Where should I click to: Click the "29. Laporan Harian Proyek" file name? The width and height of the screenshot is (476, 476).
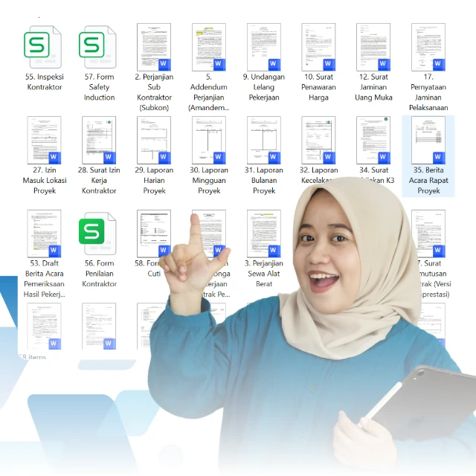tap(154, 180)
